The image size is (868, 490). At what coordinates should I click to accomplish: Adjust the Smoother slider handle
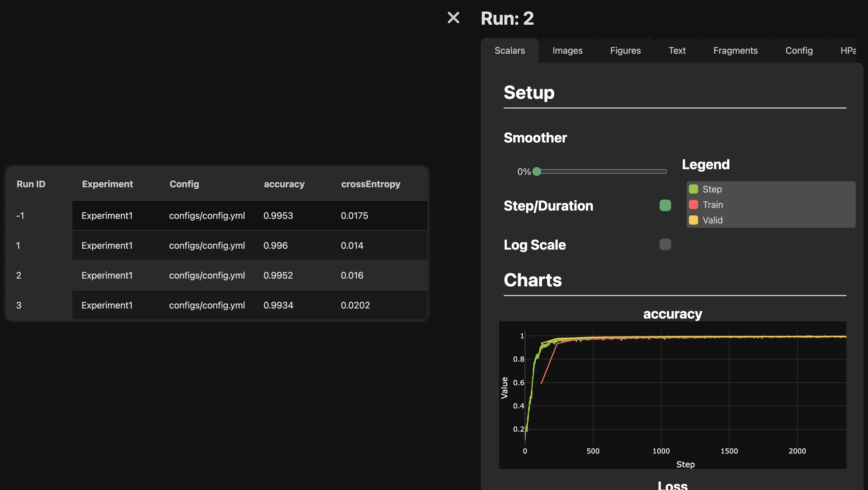[x=537, y=172]
